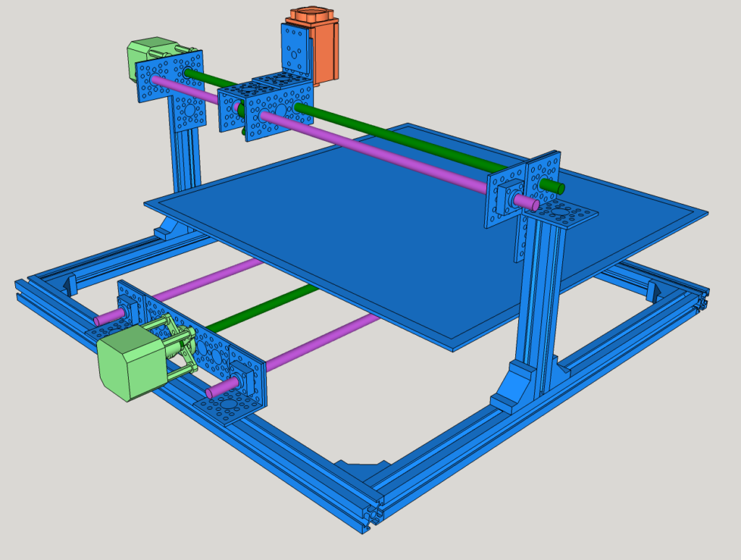Select the carriage block on the upper rods
The width and height of the screenshot is (741, 560).
pos(266,107)
